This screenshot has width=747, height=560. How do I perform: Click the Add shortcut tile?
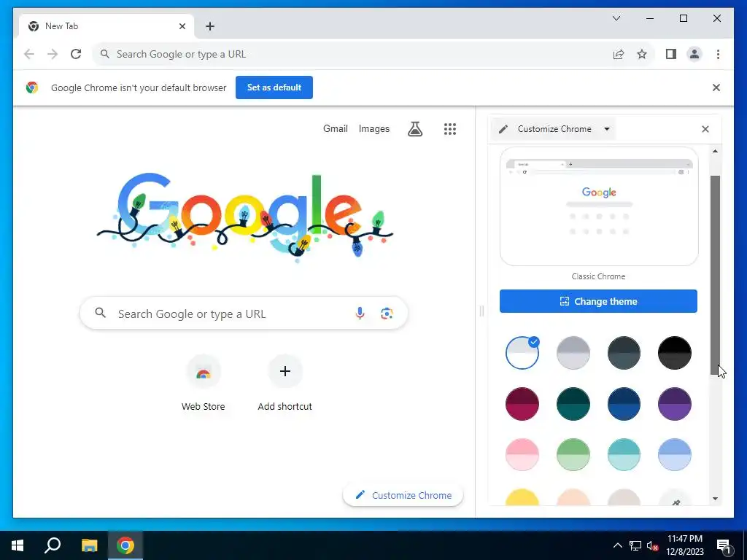pyautogui.click(x=285, y=385)
